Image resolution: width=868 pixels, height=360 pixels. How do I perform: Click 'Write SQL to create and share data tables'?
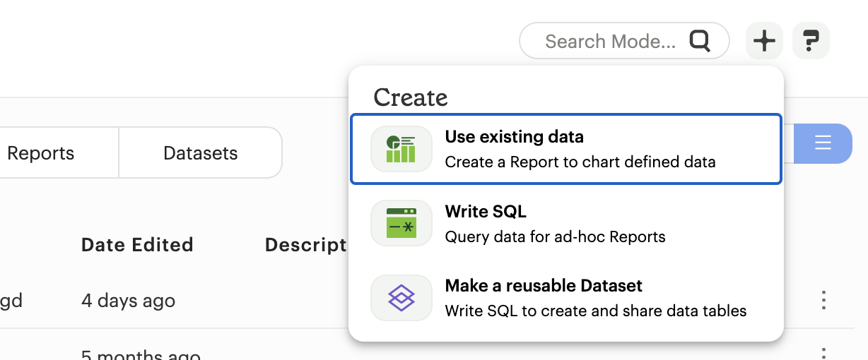[596, 311]
